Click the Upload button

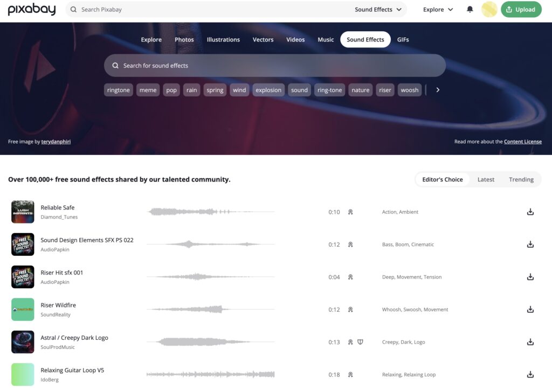coord(521,10)
